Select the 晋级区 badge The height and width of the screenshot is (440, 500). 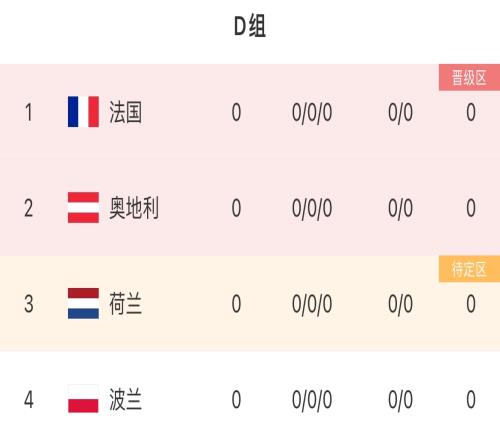point(469,77)
